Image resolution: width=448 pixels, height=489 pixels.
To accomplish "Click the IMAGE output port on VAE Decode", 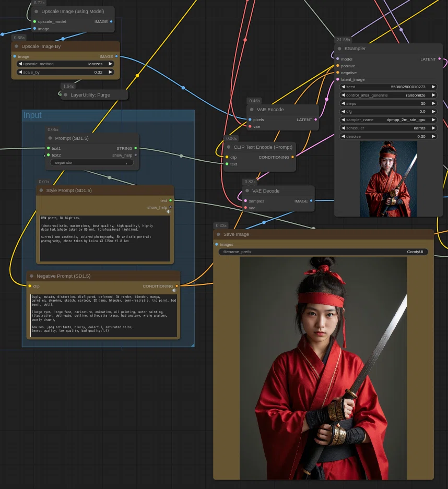I will point(311,201).
